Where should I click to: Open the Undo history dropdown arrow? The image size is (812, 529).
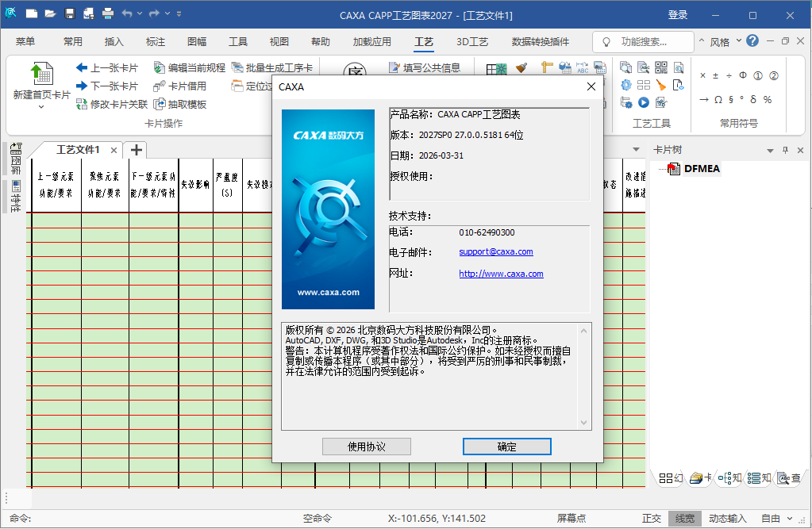click(x=140, y=13)
